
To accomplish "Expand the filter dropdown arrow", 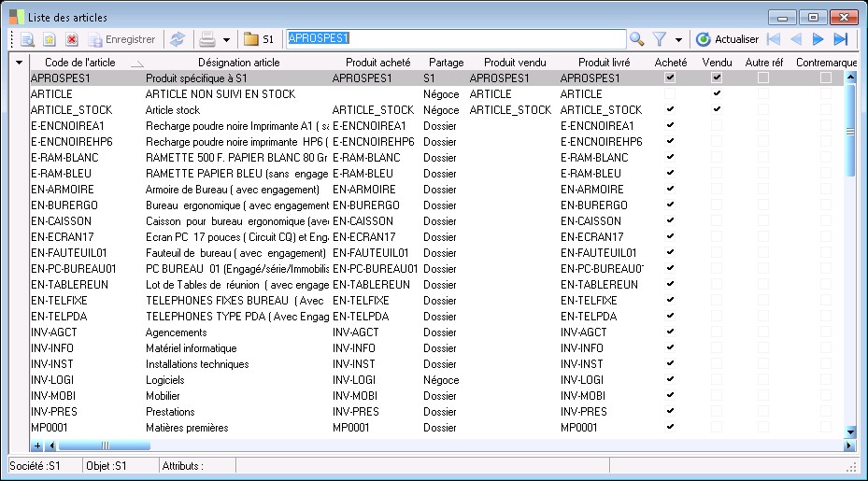I will click(678, 39).
